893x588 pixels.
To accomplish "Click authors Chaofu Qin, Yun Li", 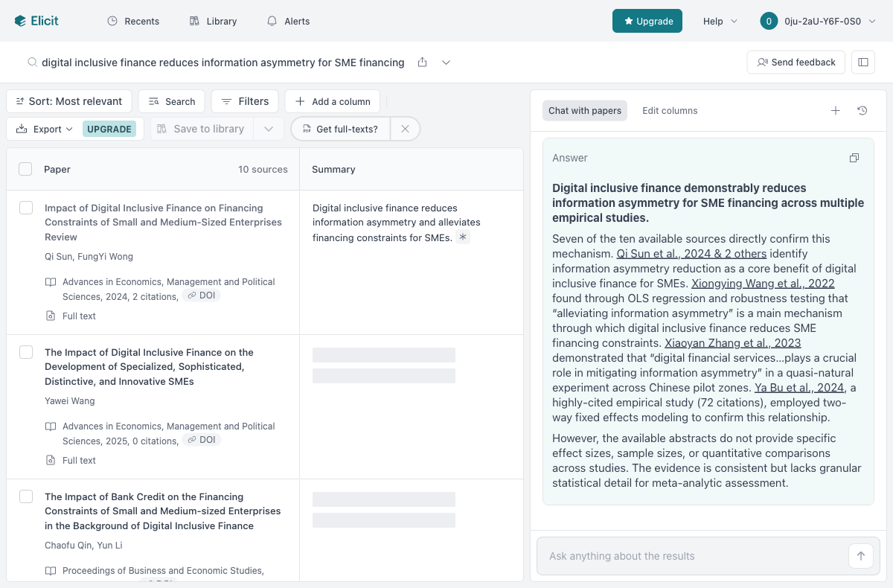I will [x=83, y=545].
